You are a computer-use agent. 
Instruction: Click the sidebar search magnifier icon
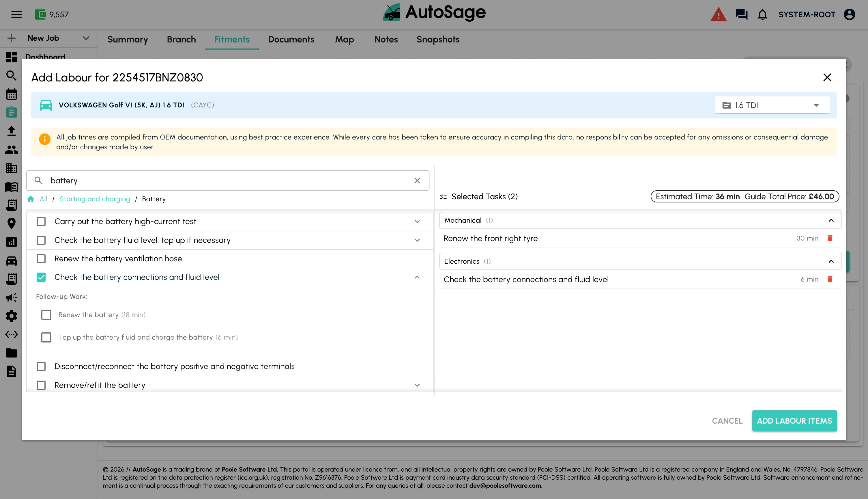[11, 75]
